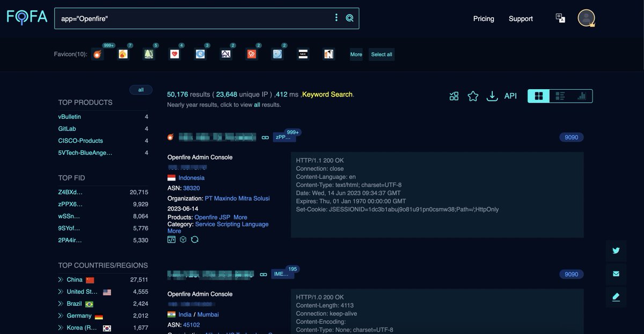Show More favicons

click(356, 54)
